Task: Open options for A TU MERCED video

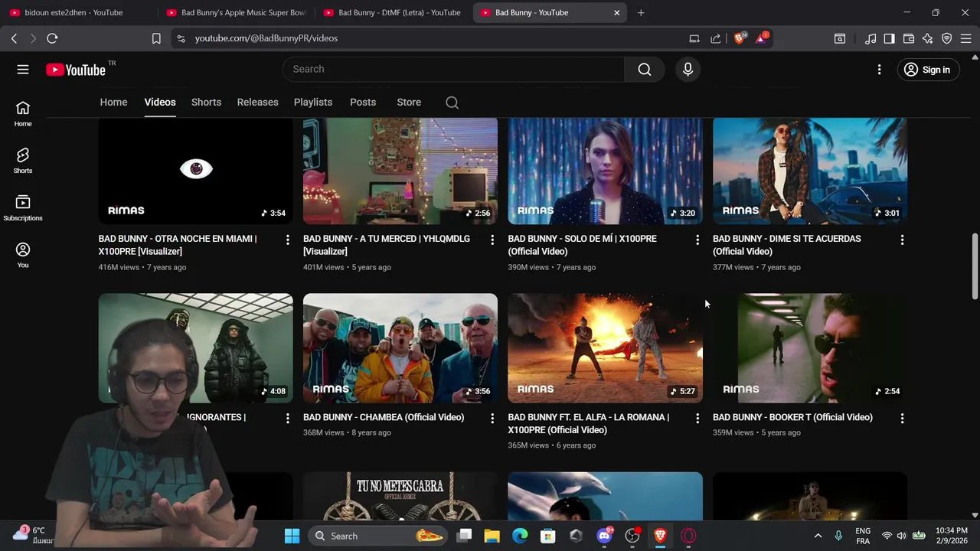Action: (492, 240)
